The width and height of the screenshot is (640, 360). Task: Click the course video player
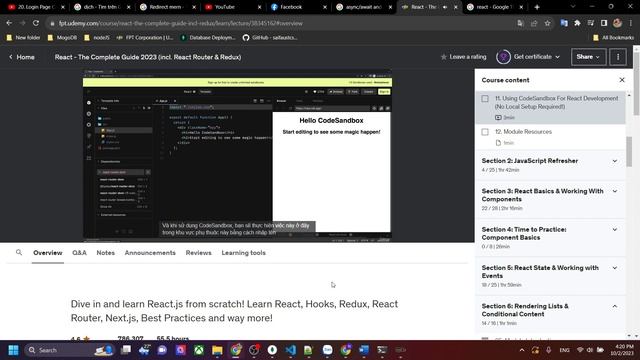click(237, 156)
